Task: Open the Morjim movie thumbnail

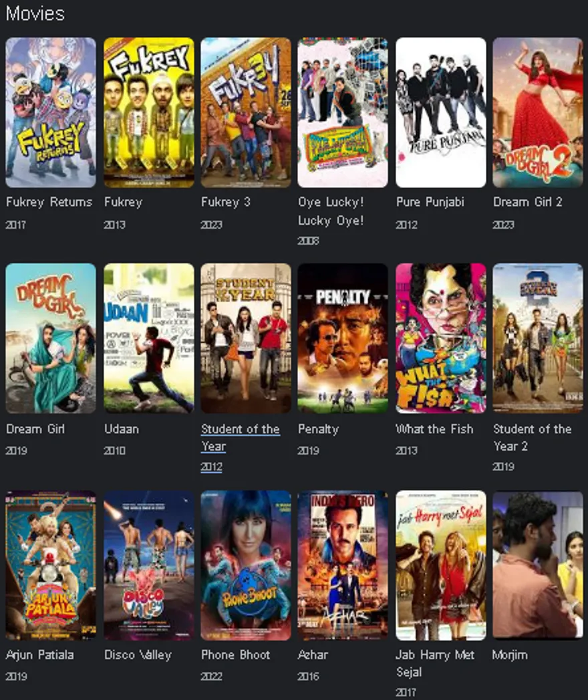Action: pos(538,565)
